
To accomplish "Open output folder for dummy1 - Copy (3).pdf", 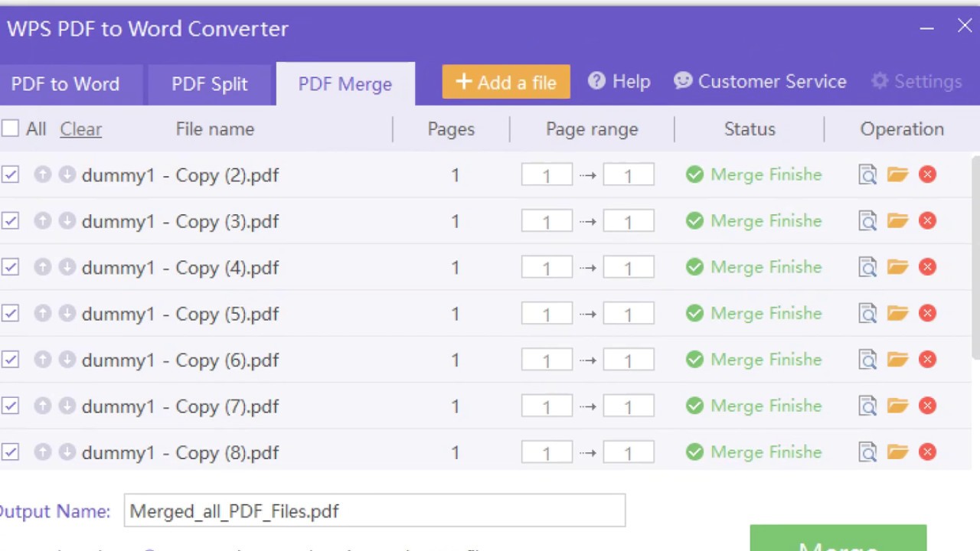I will pyautogui.click(x=897, y=221).
